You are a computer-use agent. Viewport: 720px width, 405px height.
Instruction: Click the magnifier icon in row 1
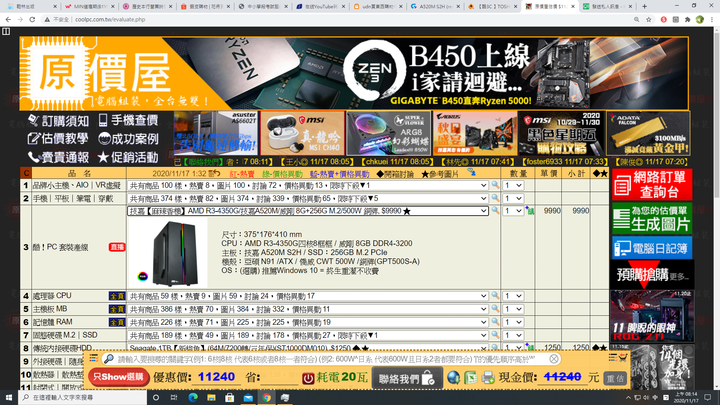point(495,185)
